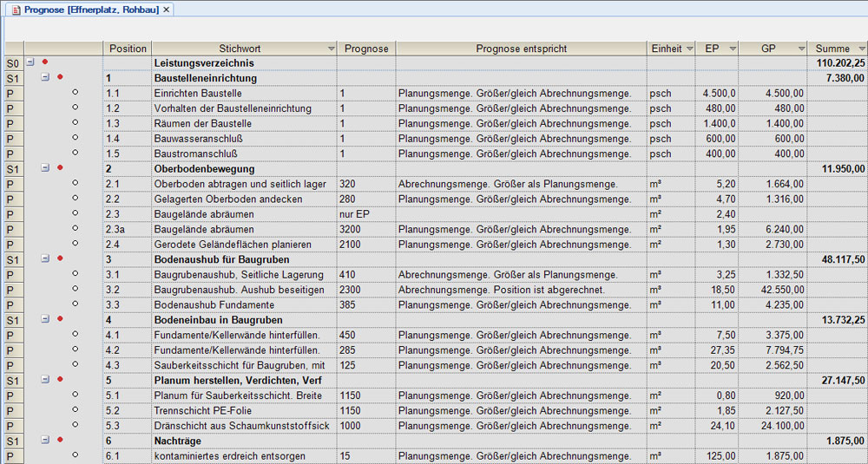Close the Prognose [Effnerplatz, Rohbau] tab

tap(167, 9)
